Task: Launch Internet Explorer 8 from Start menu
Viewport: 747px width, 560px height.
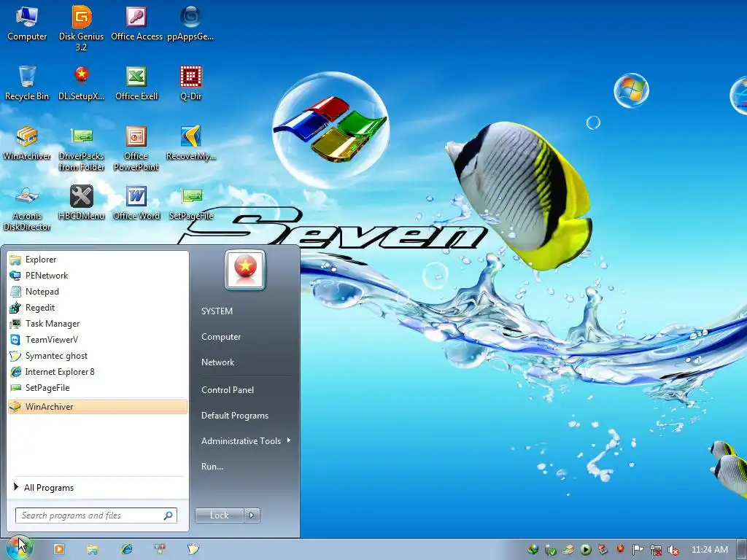Action: (x=98, y=372)
